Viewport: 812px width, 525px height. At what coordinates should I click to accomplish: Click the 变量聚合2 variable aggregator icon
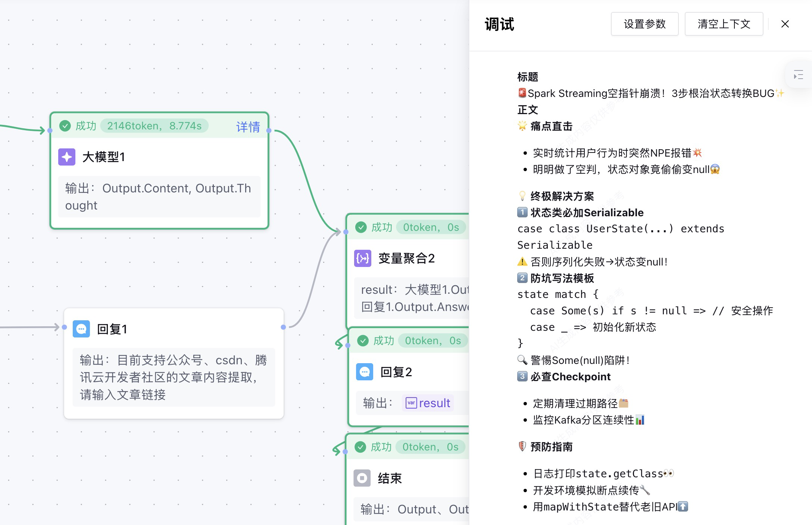362,258
